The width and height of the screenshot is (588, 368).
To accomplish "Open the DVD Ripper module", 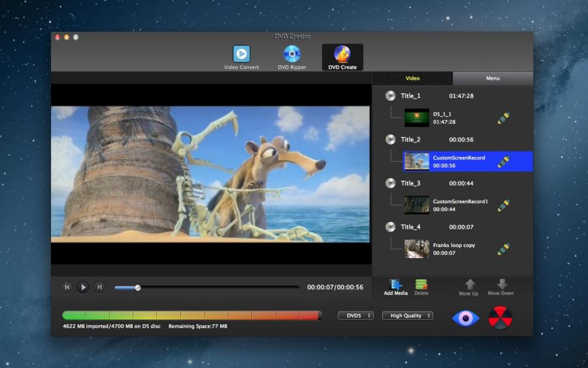I will click(292, 58).
